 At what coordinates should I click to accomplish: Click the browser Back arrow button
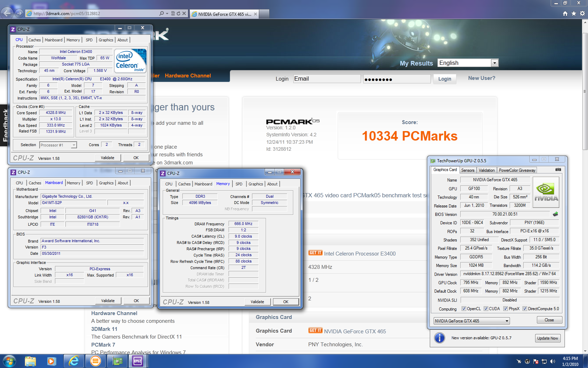click(7, 13)
